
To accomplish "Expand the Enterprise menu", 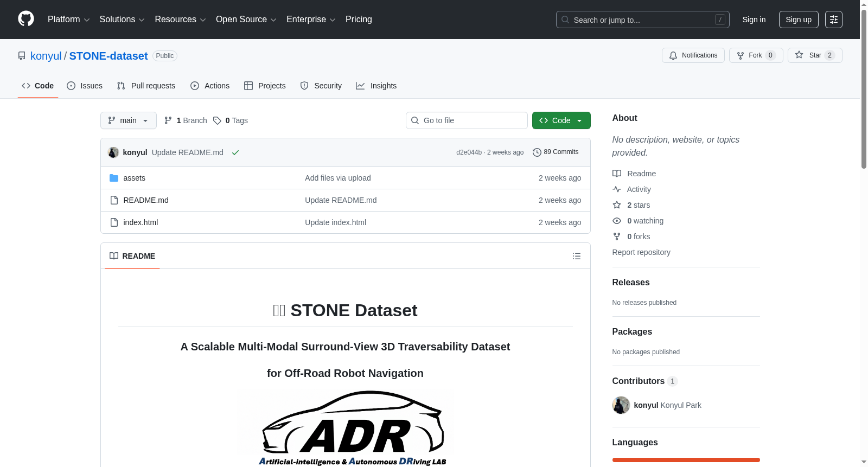I will 311,20.
